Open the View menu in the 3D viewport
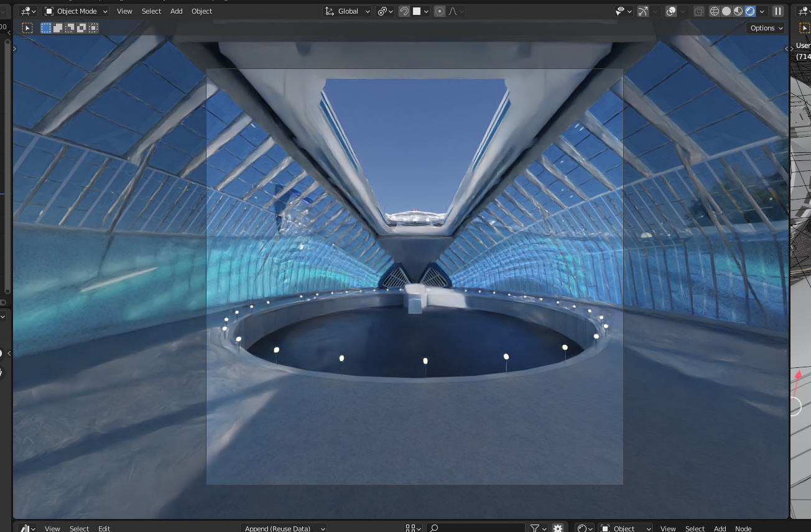The image size is (811, 532). 124,11
